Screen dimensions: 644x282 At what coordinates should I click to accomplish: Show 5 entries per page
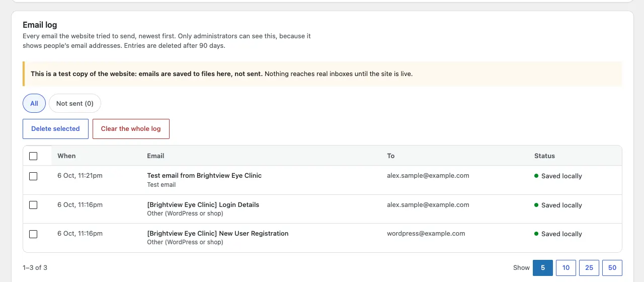click(x=543, y=268)
